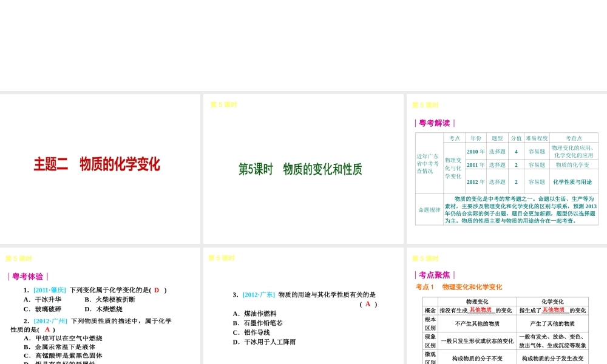Click 化学性质与用途 in the 2012 row
The width and height of the screenshot is (607, 364).
572,182
